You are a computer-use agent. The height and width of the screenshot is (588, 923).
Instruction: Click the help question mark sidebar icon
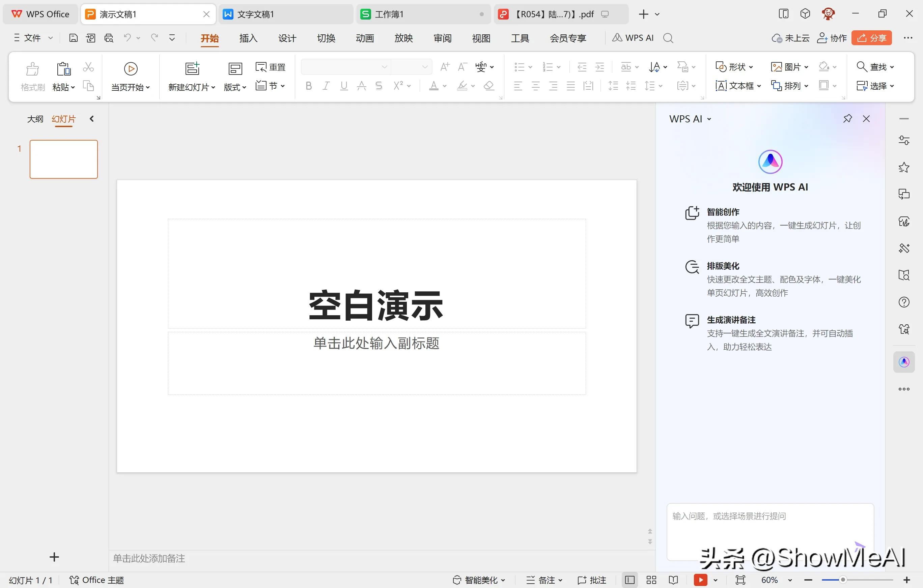pos(904,302)
